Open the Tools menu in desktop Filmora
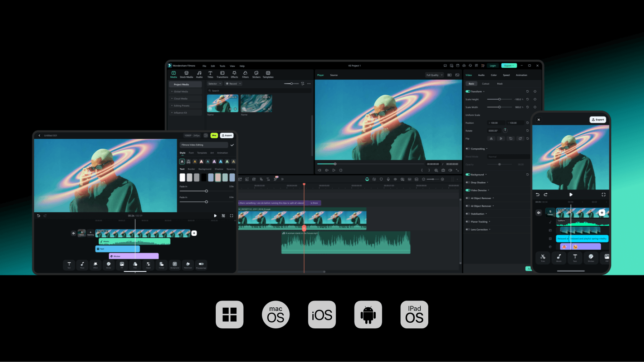 222,66
